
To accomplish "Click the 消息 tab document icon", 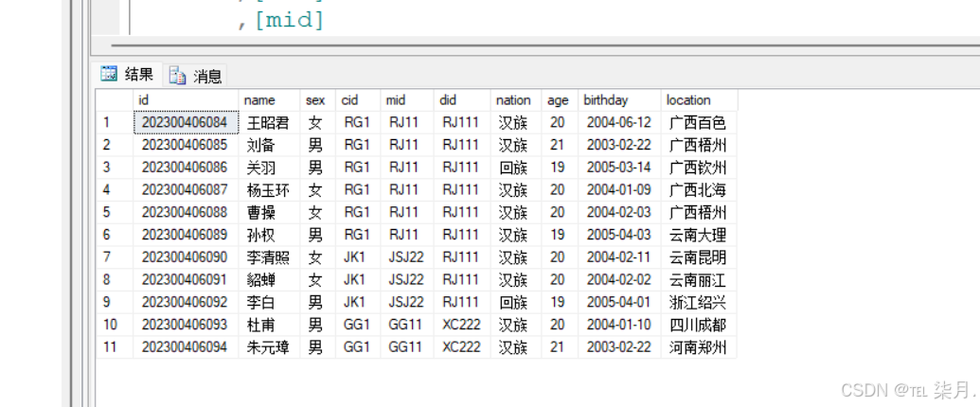I will point(177,77).
